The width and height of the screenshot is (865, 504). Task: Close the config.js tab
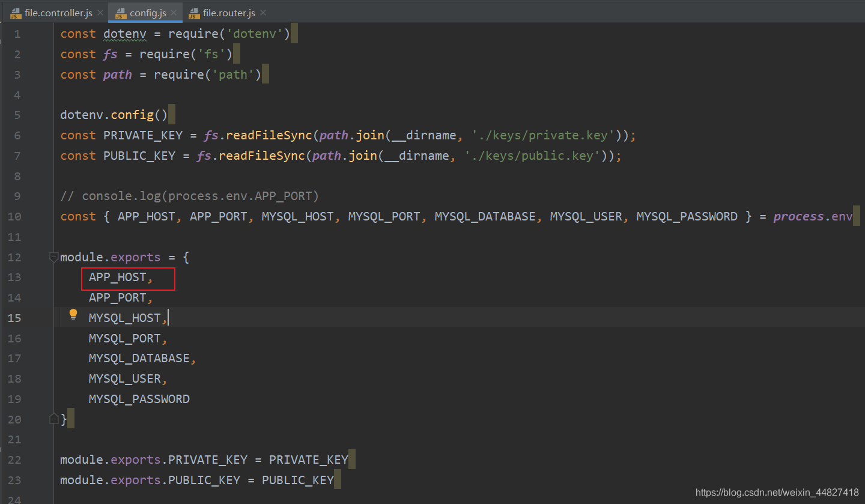(174, 13)
